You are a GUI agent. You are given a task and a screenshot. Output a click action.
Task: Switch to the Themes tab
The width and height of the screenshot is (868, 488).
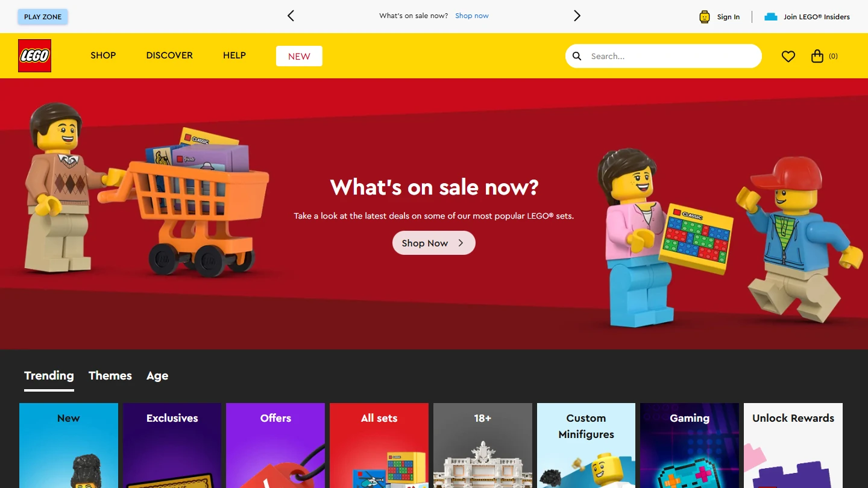pyautogui.click(x=110, y=375)
